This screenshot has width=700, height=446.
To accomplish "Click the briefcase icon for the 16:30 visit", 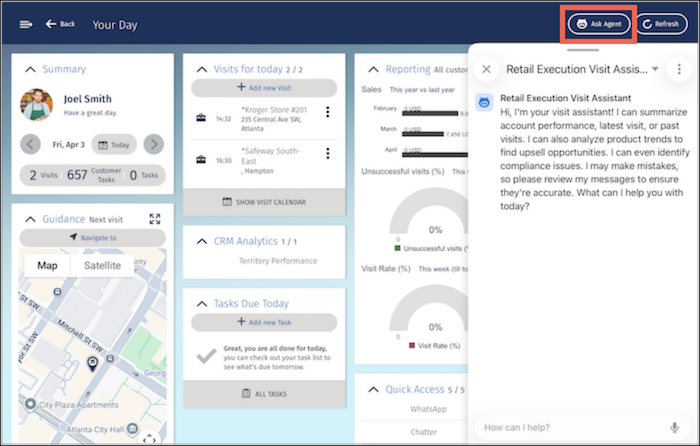I will 201,160.
